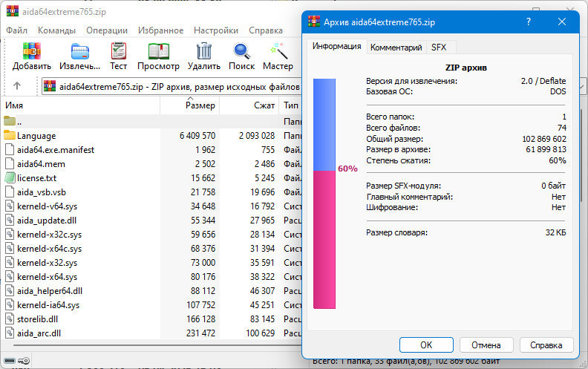The image size is (588, 369).
Task: Switch to the Комментарий tab
Action: coord(396,48)
